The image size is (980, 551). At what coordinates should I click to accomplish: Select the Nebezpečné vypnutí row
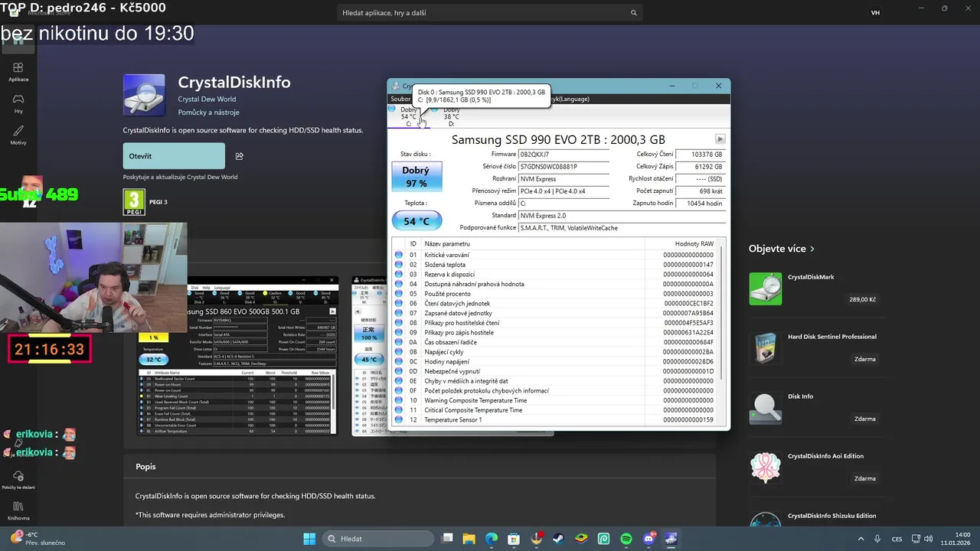click(554, 371)
